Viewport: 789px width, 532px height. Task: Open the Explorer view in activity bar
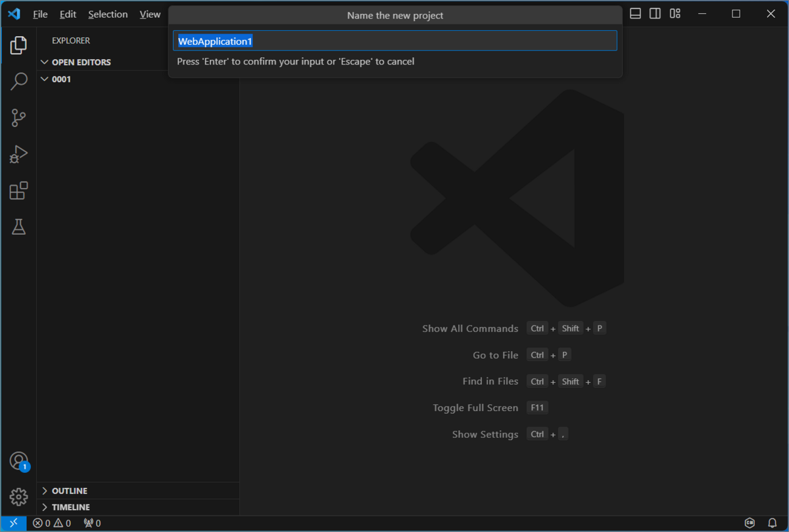click(x=18, y=45)
